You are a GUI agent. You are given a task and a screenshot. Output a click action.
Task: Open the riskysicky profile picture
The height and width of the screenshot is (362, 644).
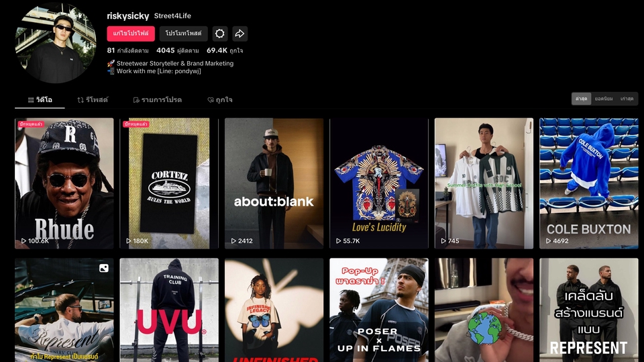(x=56, y=43)
